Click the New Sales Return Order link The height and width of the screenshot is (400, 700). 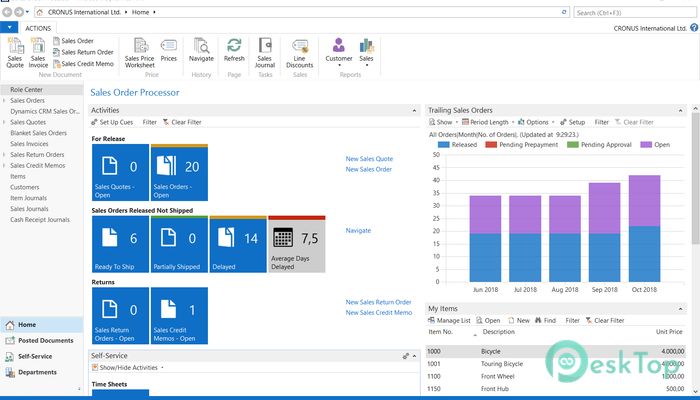[379, 302]
